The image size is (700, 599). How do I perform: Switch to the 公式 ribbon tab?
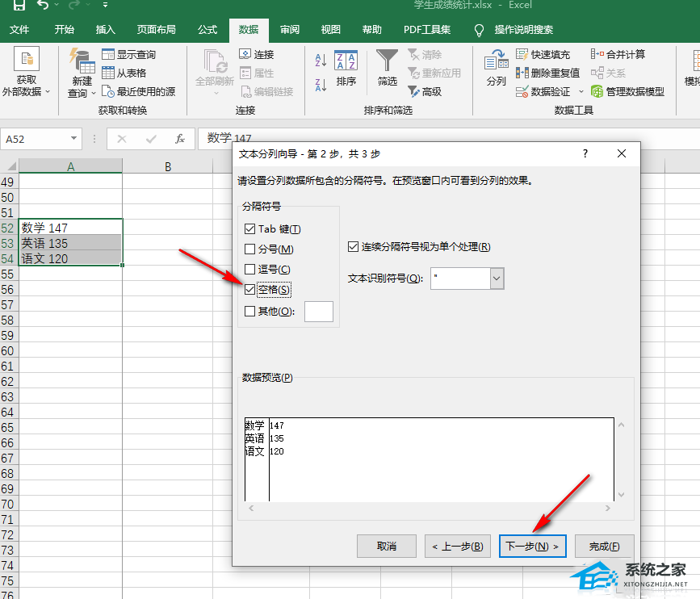(207, 30)
